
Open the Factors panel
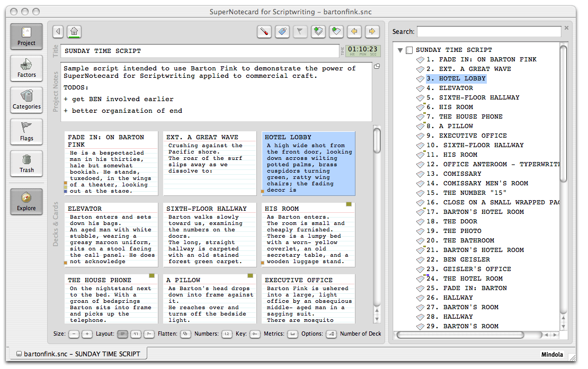click(26, 68)
